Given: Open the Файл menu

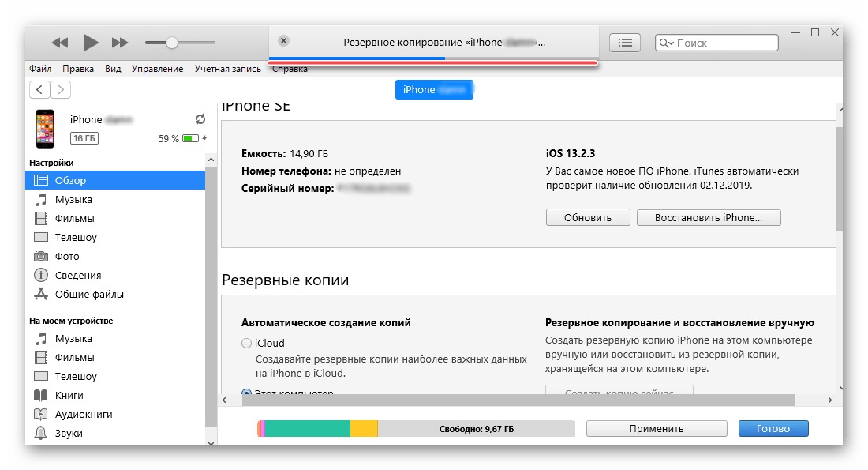Looking at the screenshot, I should point(40,69).
